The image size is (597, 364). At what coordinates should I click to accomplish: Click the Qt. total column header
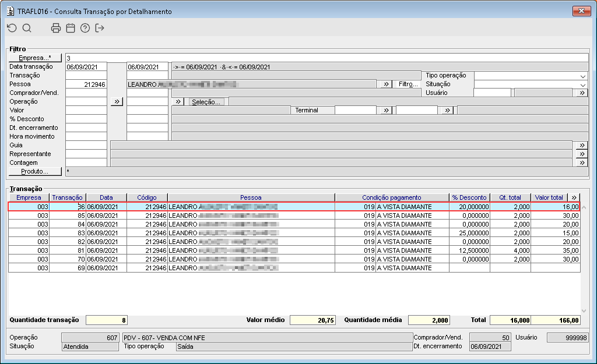[x=510, y=197]
